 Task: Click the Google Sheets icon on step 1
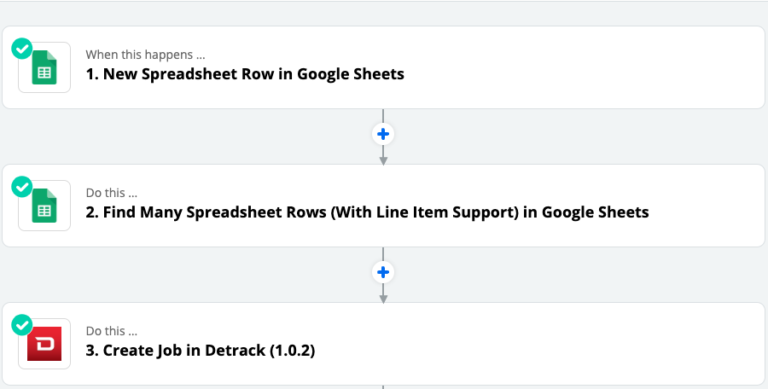(45, 68)
